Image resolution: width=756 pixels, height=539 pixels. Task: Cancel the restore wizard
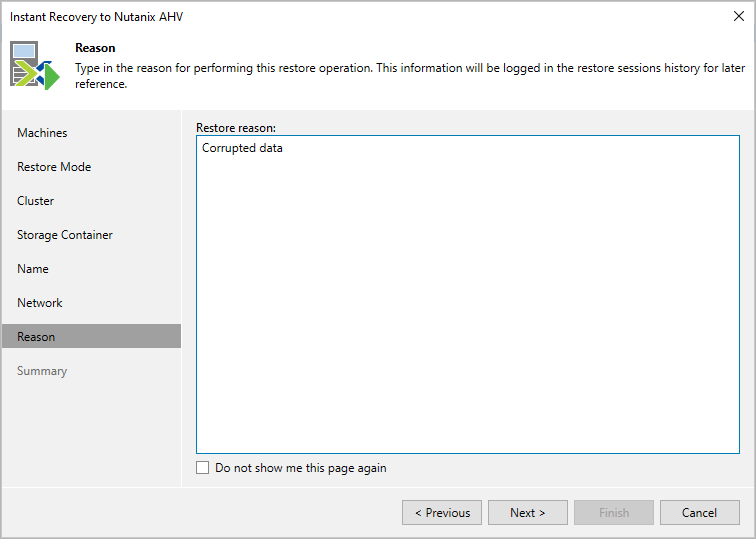point(699,513)
